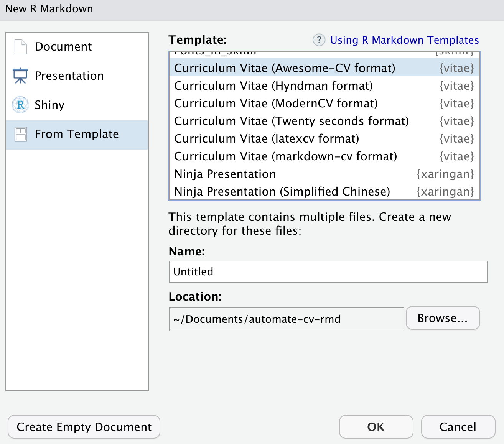
Task: Click the help question mark icon
Action: [319, 40]
